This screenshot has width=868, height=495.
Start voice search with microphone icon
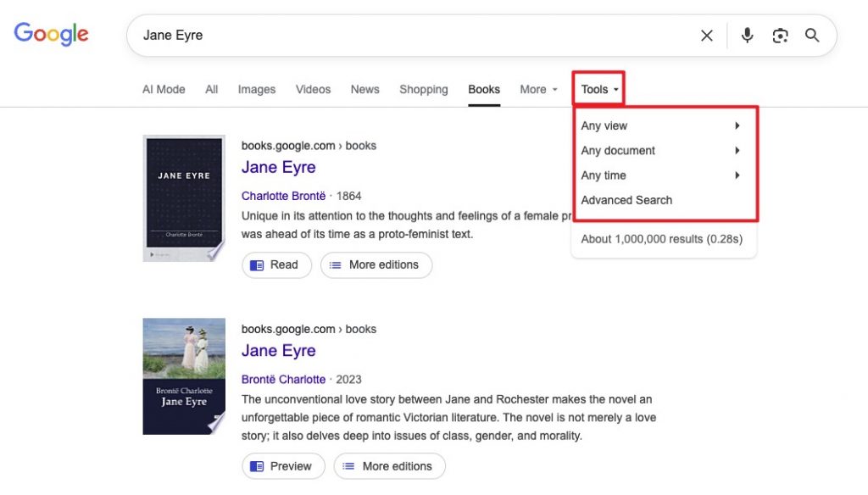pos(747,36)
